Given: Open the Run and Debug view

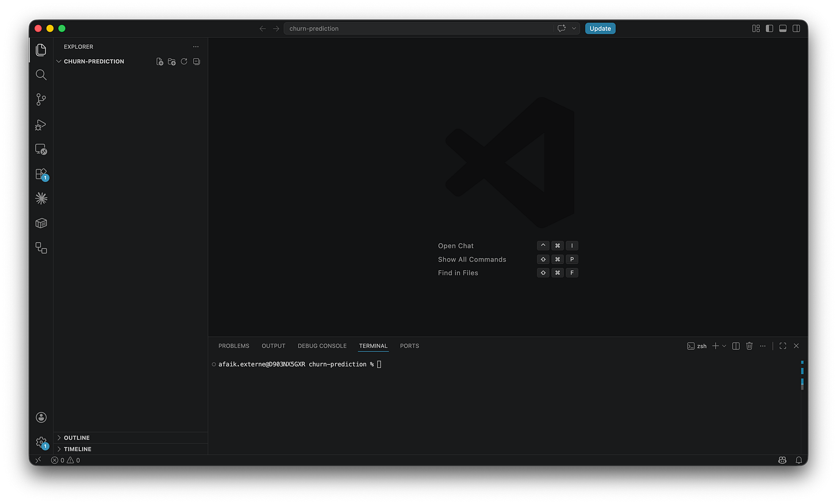Looking at the screenshot, I should [41, 125].
